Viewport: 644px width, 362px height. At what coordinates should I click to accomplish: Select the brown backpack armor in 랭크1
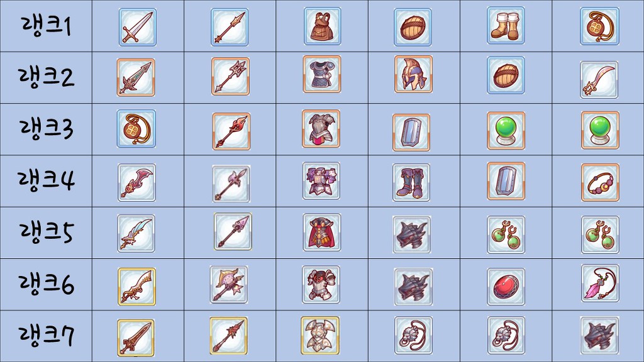pyautogui.click(x=323, y=26)
